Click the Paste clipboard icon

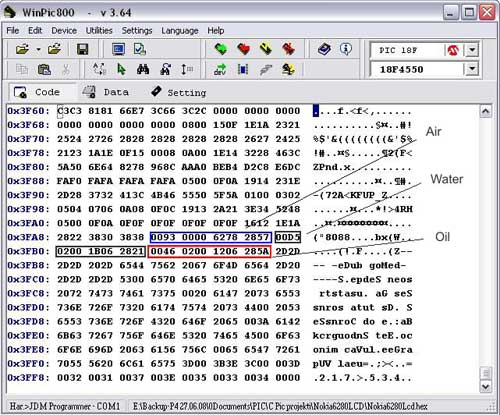coord(44,69)
